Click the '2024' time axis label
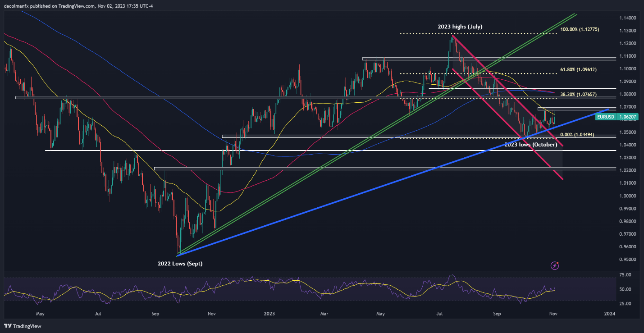Image resolution: width=644 pixels, height=333 pixels. coord(609,314)
